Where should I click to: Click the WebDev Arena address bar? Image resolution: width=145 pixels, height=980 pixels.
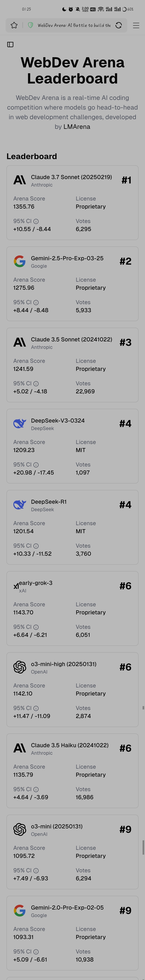coord(74,25)
